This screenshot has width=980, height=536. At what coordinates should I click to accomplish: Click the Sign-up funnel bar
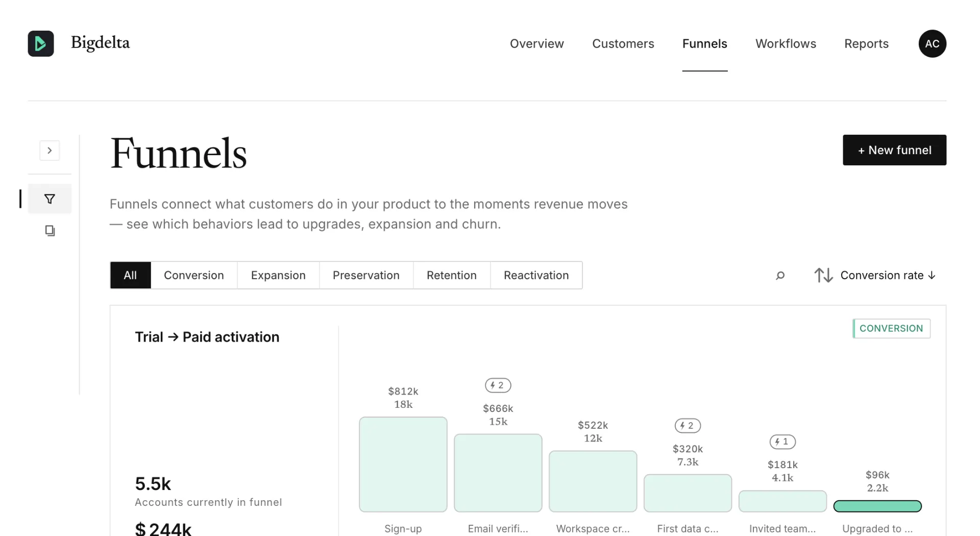(403, 465)
